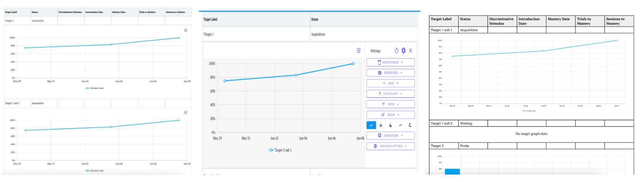Open the Success-Rate dropdown
This screenshot has height=182, width=644.
tap(391, 94)
